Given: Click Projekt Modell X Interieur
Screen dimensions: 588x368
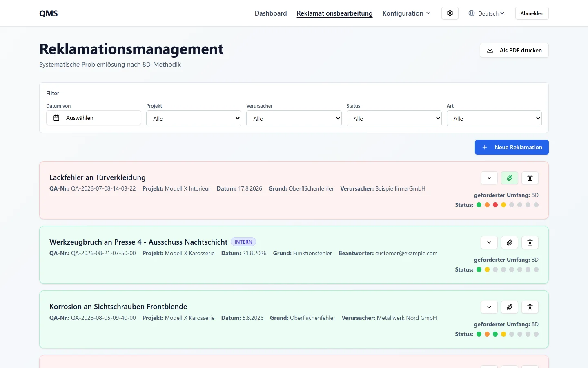Looking at the screenshot, I should [187, 188].
